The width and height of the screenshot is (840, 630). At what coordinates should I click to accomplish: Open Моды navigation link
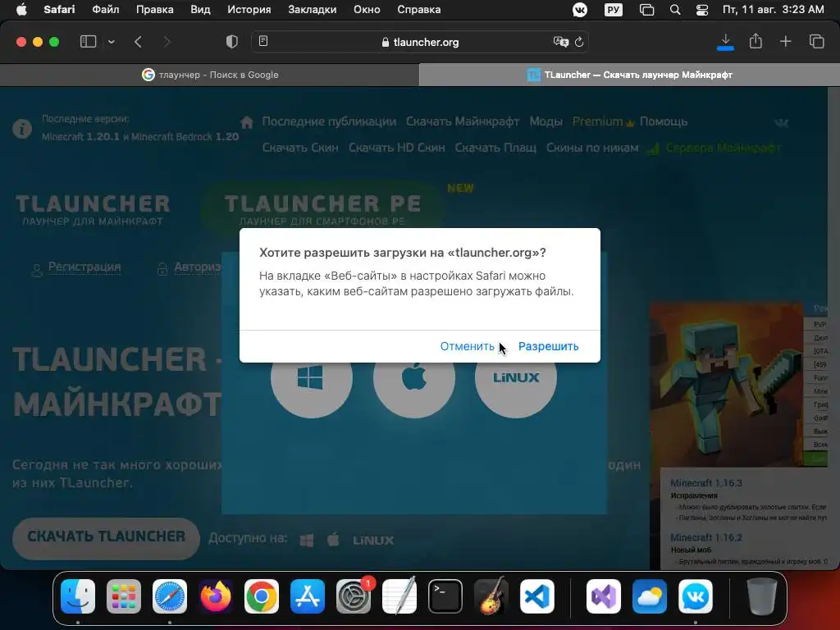point(546,121)
